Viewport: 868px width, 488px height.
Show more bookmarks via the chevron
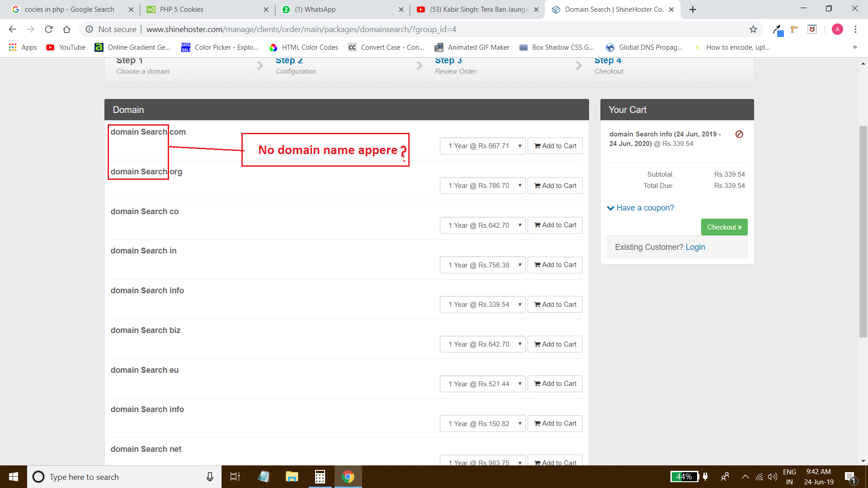[854, 47]
